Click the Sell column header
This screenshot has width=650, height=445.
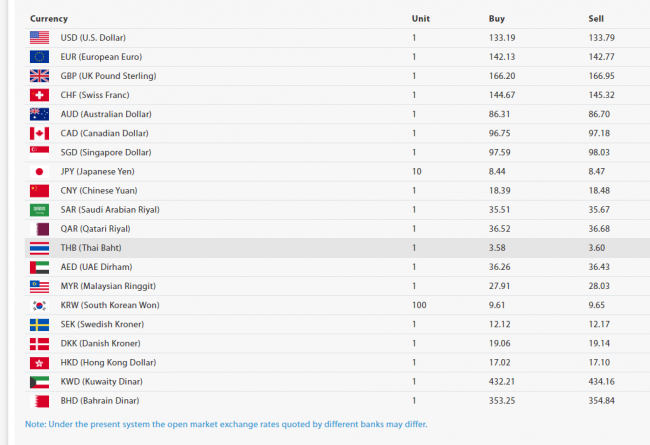tap(597, 18)
